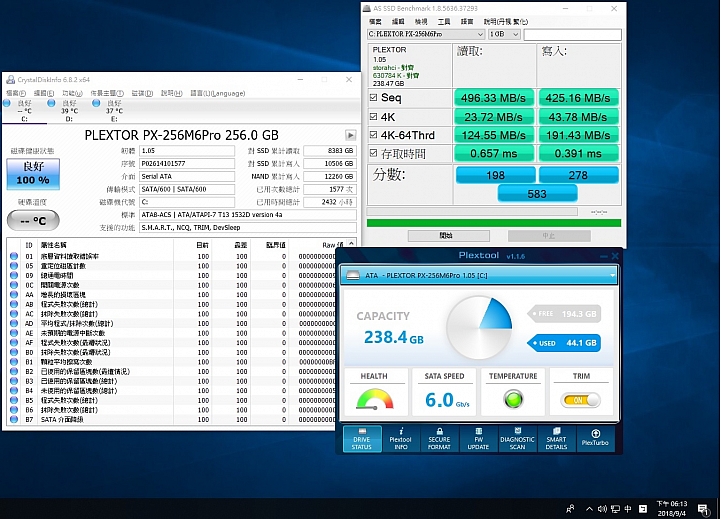Open SMART Details in Plextool
This screenshot has height=519, width=721.
pos(556,439)
